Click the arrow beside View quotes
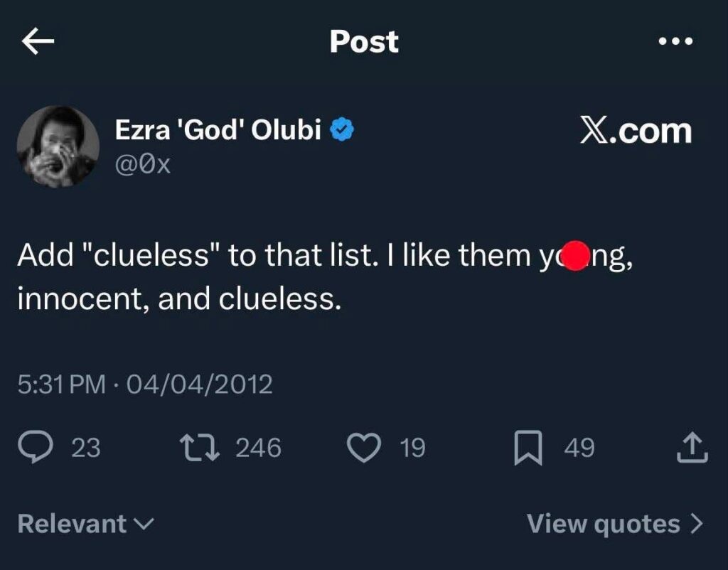Viewport: 728px width, 570px height. [696, 525]
